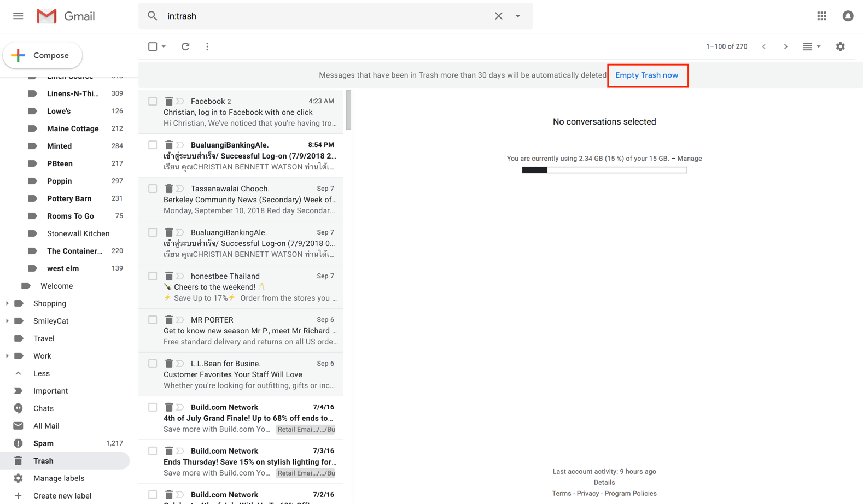Screen dimensions: 863x504
Task: Click Empty Trash now link
Action: [x=646, y=75]
